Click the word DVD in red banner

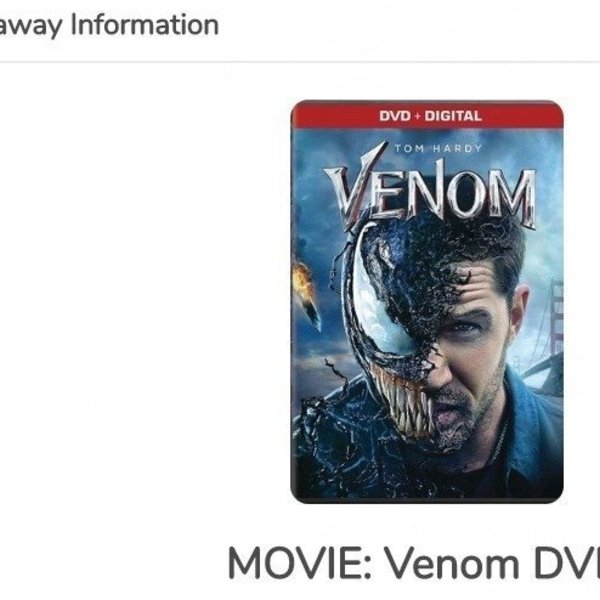[x=395, y=116]
